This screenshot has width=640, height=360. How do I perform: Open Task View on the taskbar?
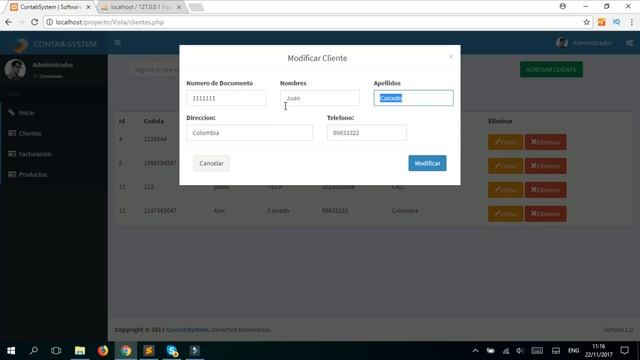point(56,351)
